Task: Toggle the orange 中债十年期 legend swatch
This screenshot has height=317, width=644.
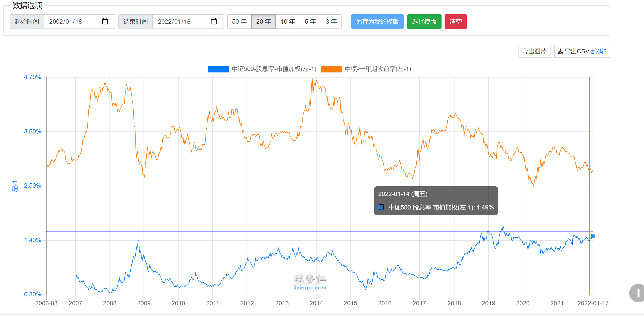Action: click(331, 69)
